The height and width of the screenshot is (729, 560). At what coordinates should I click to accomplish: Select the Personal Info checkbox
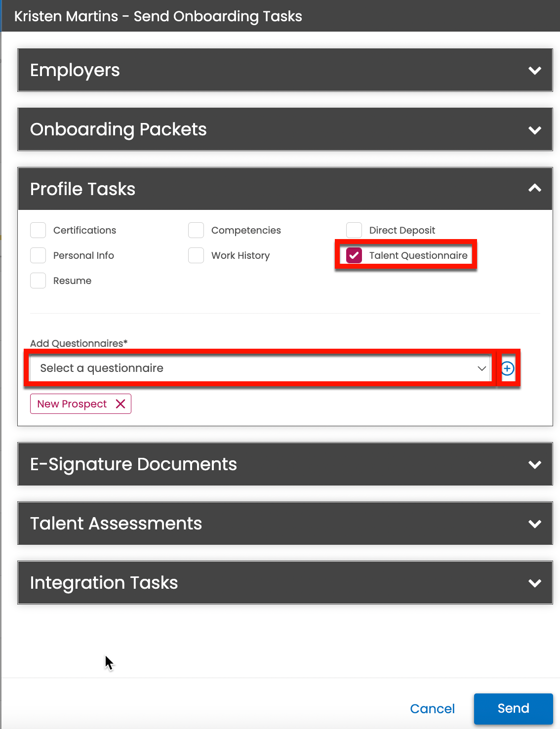pyautogui.click(x=38, y=255)
